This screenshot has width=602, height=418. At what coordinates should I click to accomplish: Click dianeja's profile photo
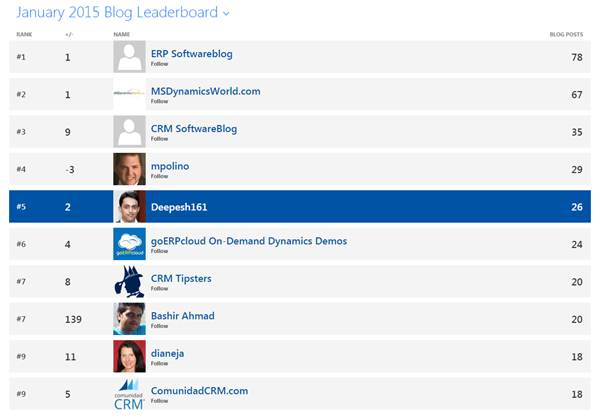tap(129, 357)
